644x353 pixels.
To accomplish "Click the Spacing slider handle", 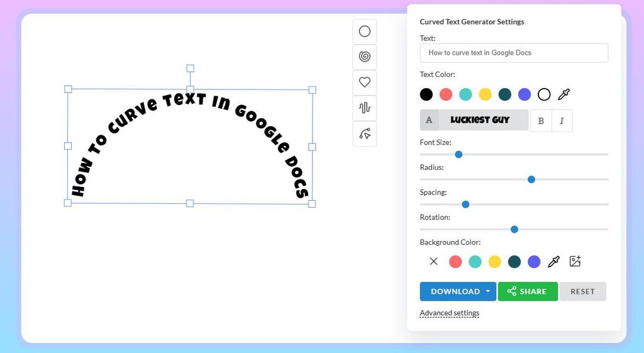I will [x=465, y=205].
